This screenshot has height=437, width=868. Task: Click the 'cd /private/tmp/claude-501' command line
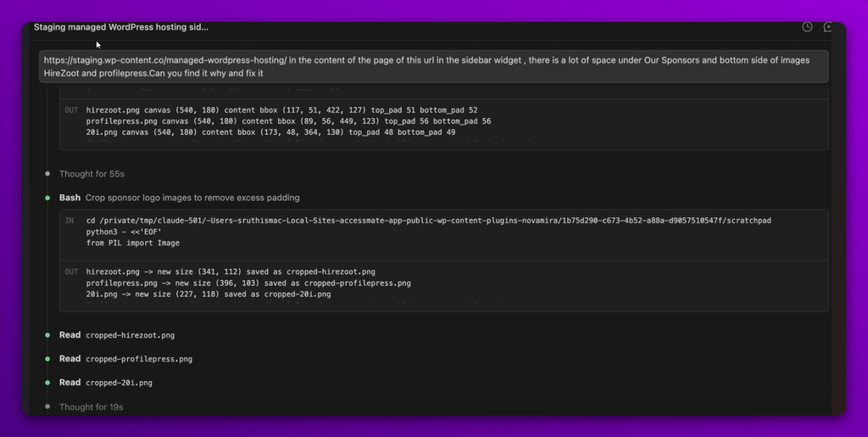pyautogui.click(x=428, y=221)
